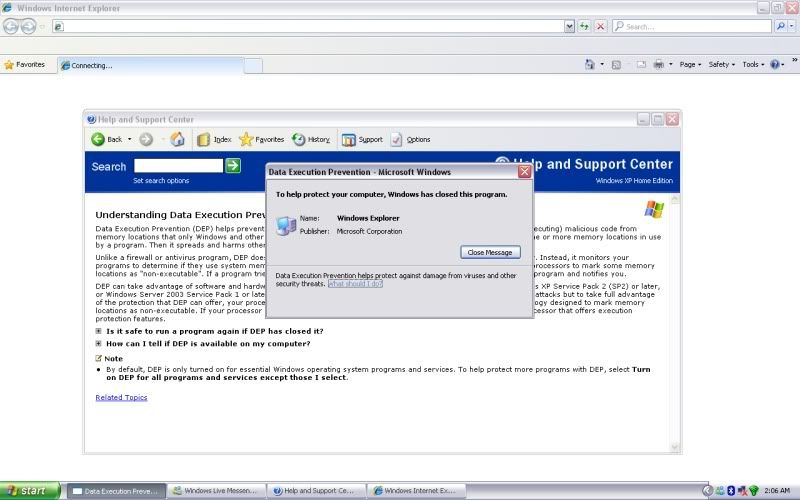This screenshot has height=500, width=800.
Task: Click the green Start Search arrow button
Action: [x=233, y=165]
